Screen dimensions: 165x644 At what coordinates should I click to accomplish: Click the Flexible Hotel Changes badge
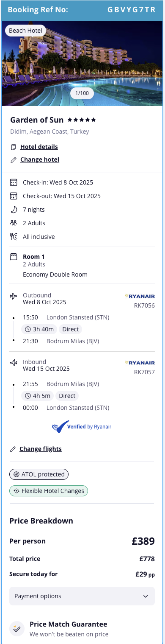(x=49, y=491)
